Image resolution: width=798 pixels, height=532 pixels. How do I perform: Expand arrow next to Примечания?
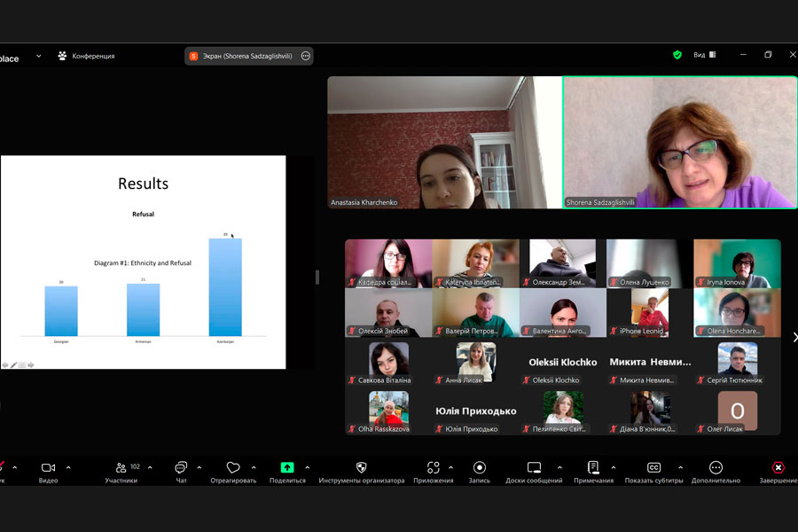point(614,467)
